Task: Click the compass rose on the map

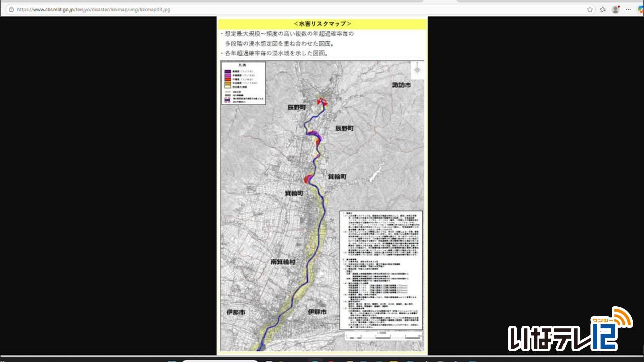Action: [x=417, y=71]
